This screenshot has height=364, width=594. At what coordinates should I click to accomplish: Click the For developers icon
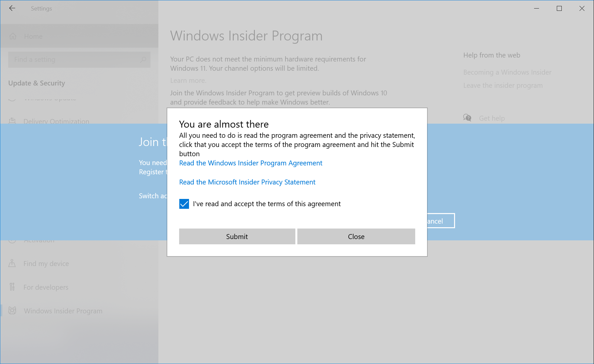click(12, 287)
